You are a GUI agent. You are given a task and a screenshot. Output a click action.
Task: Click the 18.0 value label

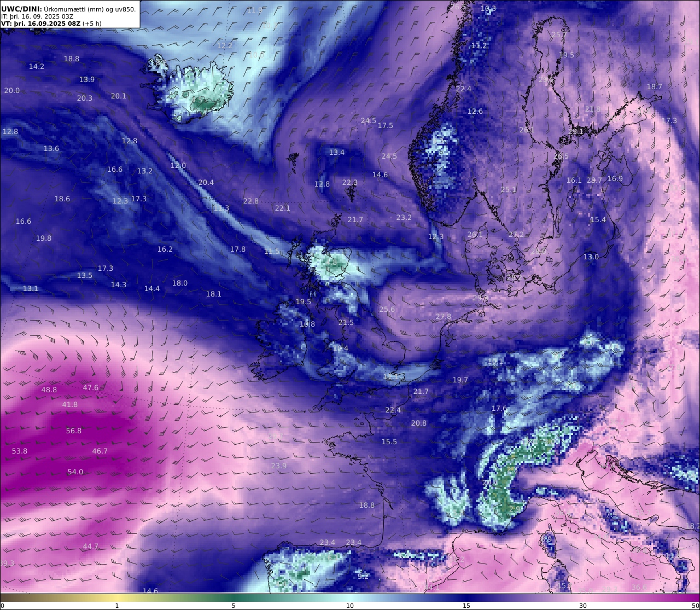click(x=180, y=283)
